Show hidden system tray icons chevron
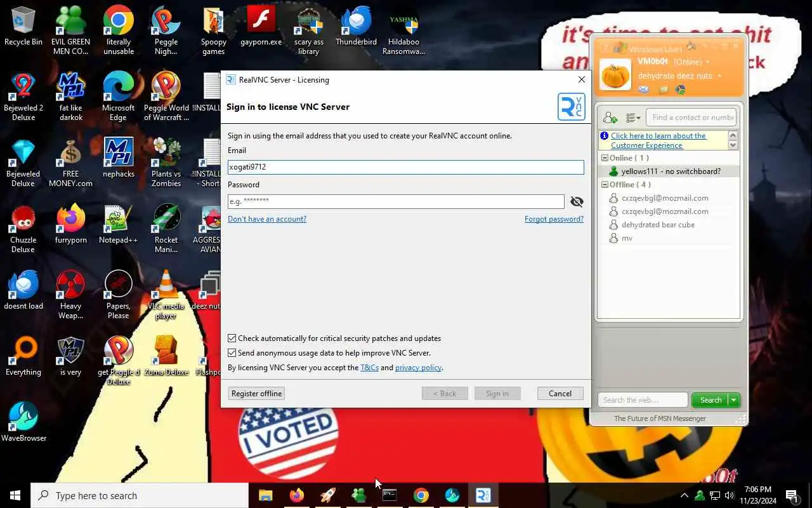 (684, 495)
